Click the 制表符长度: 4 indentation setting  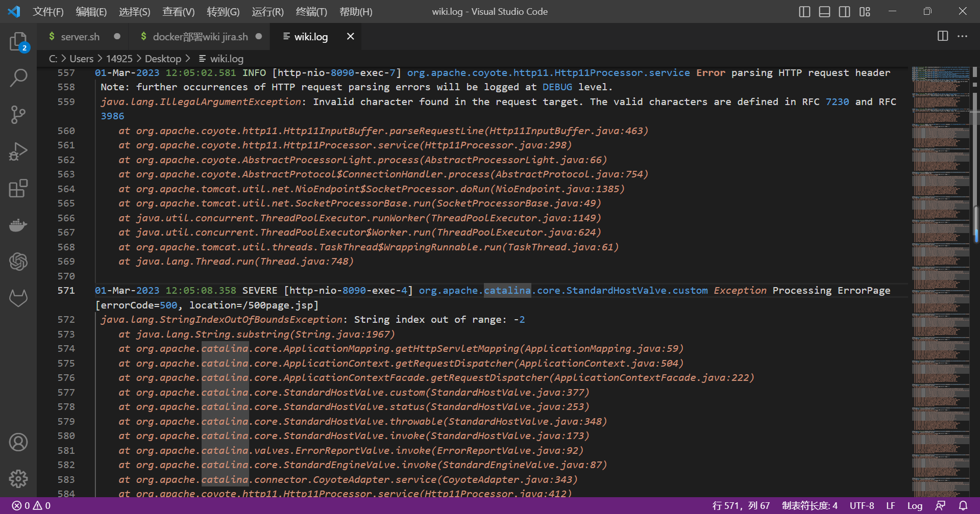click(810, 506)
